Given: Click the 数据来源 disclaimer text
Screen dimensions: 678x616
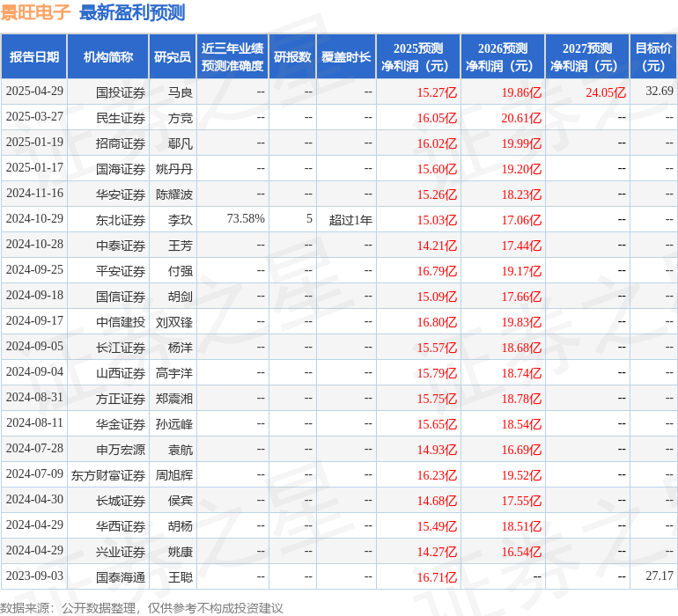Looking at the screenshot, I should 142,608.
